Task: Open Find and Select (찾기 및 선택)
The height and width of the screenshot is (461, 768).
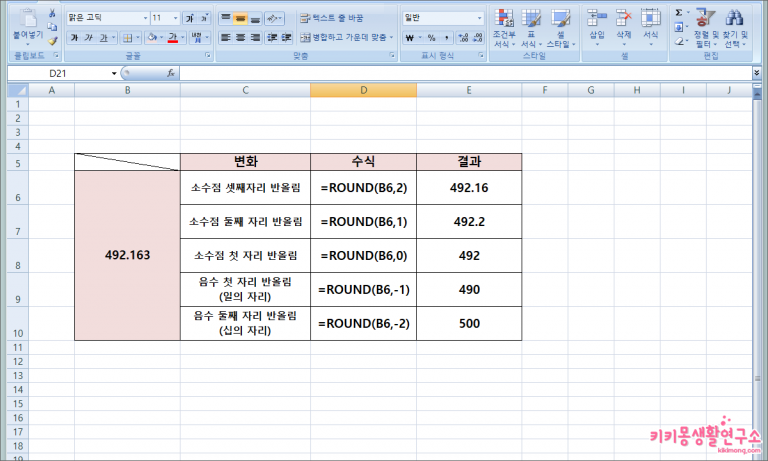Action: [x=735, y=28]
